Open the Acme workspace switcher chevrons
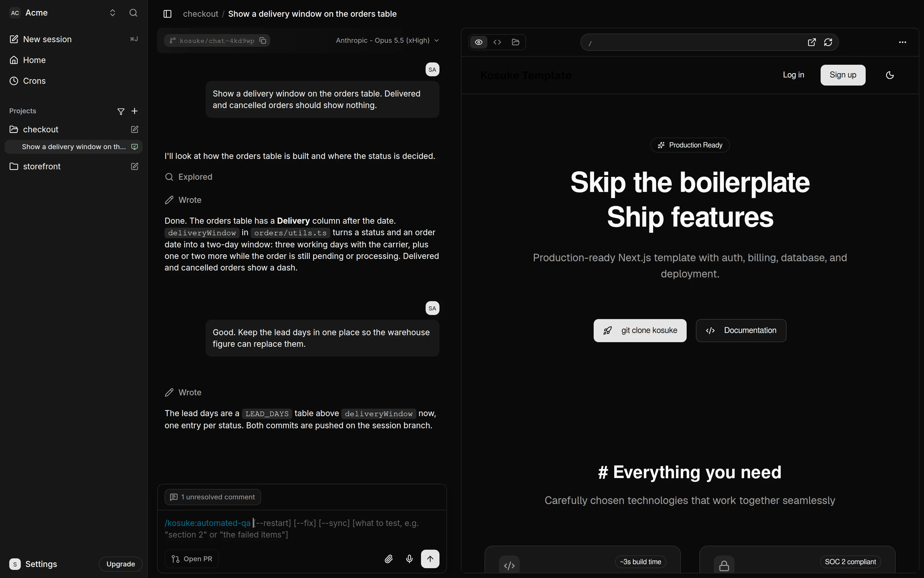The width and height of the screenshot is (924, 578). [x=113, y=13]
